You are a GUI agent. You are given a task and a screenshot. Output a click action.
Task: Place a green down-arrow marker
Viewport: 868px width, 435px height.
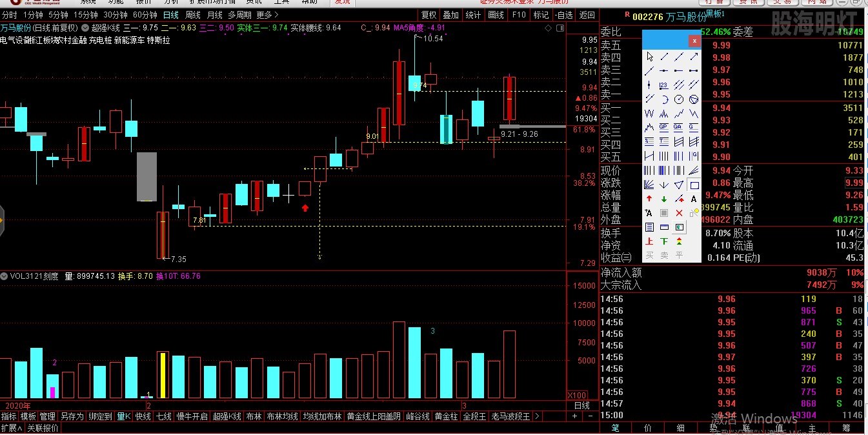tap(664, 199)
